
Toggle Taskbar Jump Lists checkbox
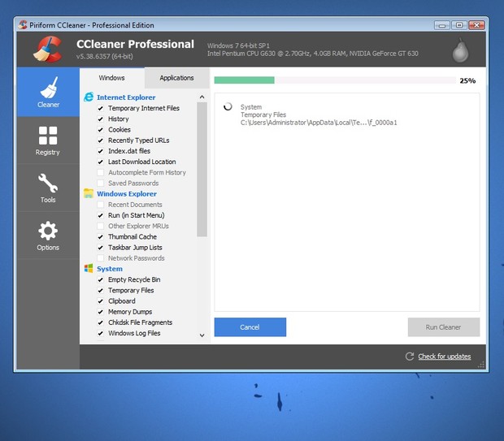[101, 248]
